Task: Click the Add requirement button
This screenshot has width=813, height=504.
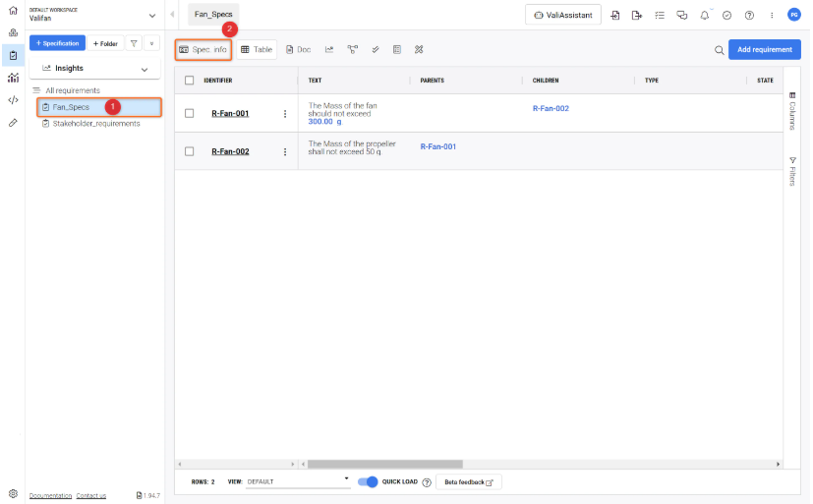Action: tap(764, 50)
